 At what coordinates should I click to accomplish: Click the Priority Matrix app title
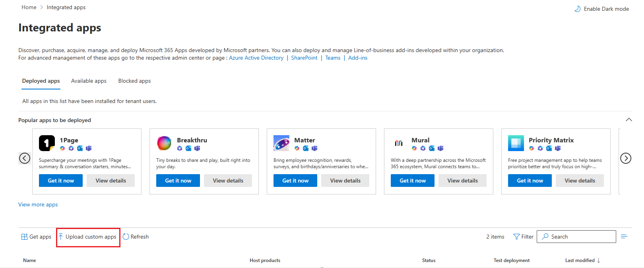(x=551, y=140)
